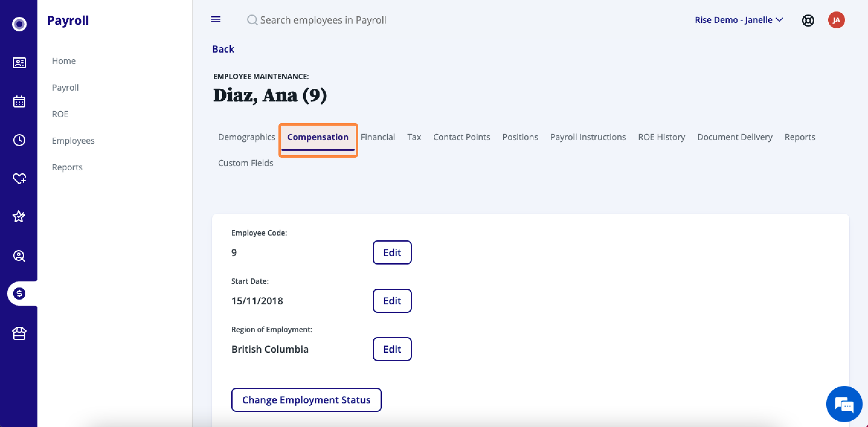
Task: Open the star recognition icon
Action: click(x=19, y=216)
